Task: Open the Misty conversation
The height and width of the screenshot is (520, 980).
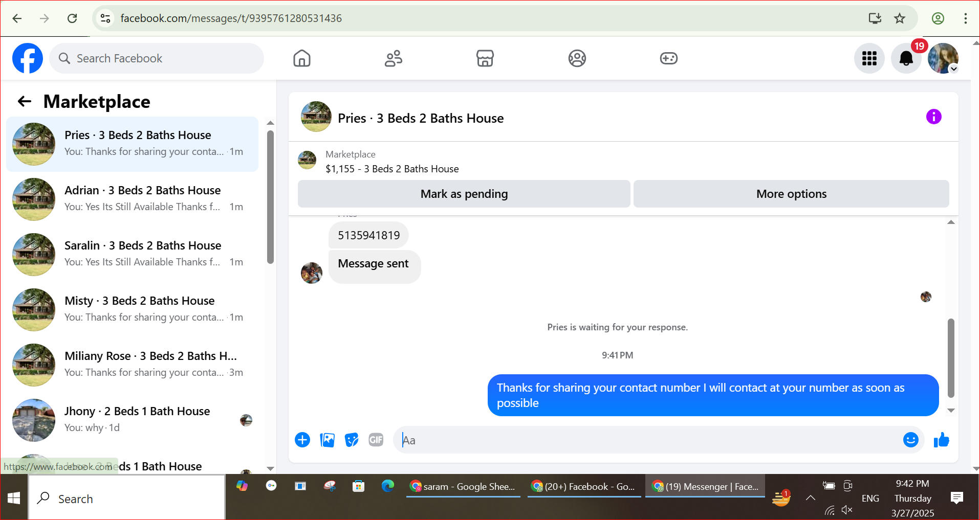Action: tap(132, 310)
